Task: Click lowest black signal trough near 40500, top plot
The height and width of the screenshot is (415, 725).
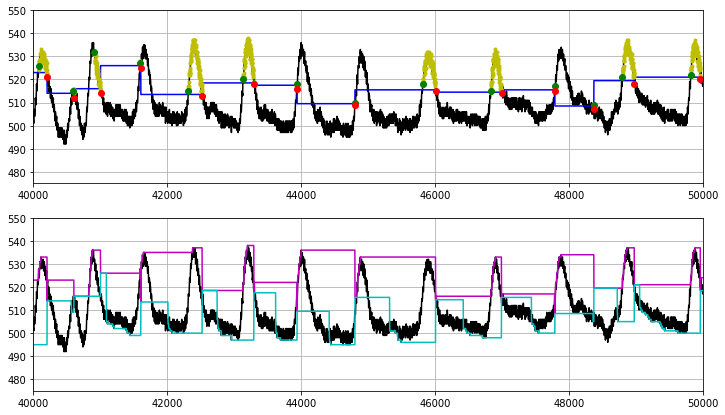Action: point(65,141)
